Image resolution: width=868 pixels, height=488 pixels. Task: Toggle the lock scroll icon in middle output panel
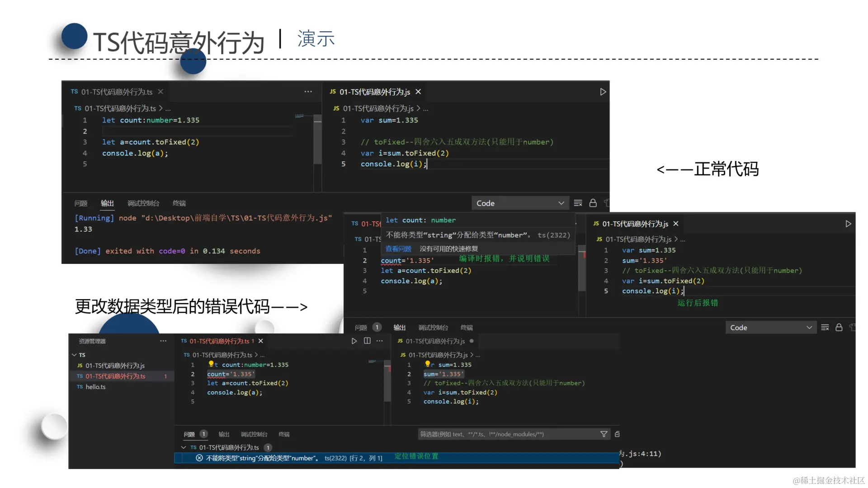(x=839, y=328)
